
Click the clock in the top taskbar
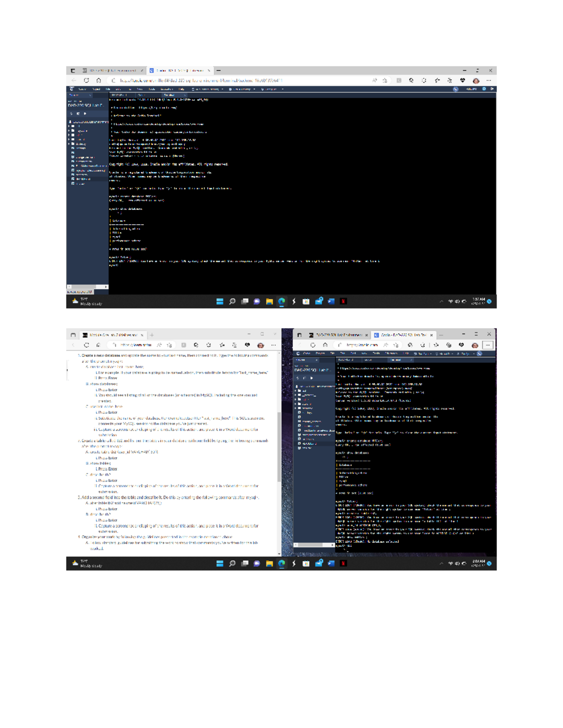point(478,301)
